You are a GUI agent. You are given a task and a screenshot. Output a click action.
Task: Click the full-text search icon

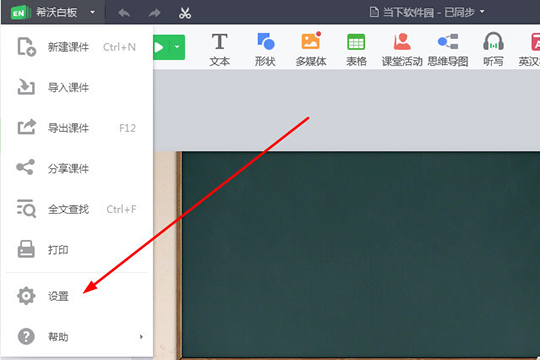click(x=26, y=208)
